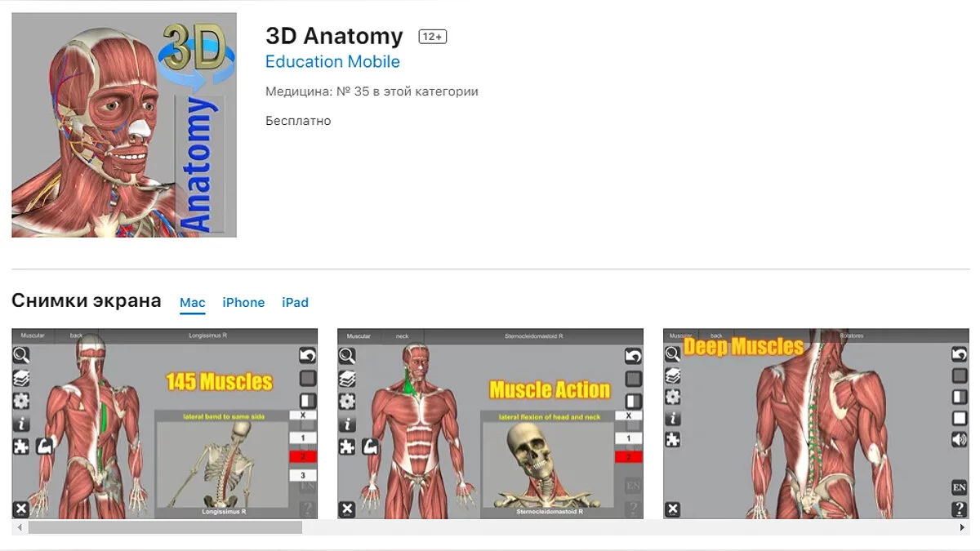Switch to the Mac screenshots tab
This screenshot has height=551, width=980.
coord(193,302)
